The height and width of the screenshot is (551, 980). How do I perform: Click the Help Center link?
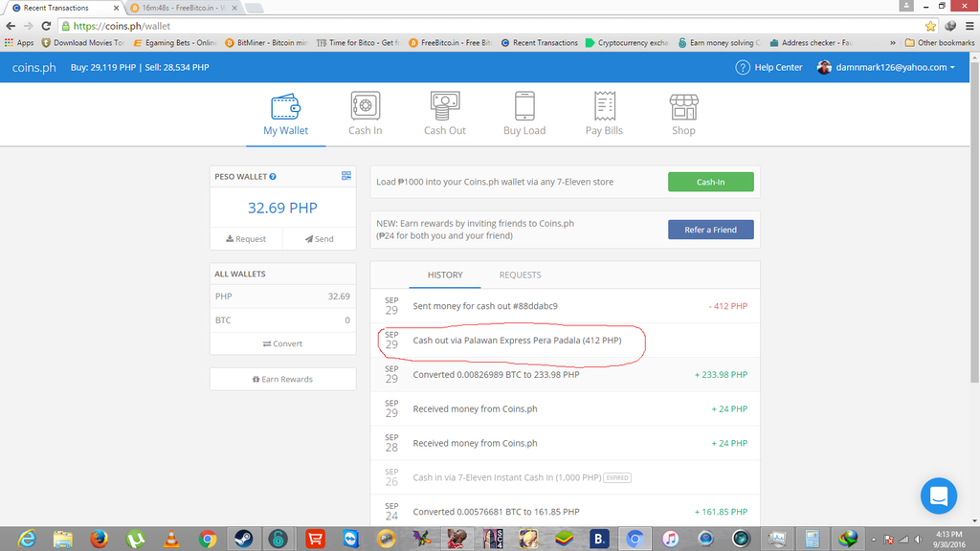768,67
